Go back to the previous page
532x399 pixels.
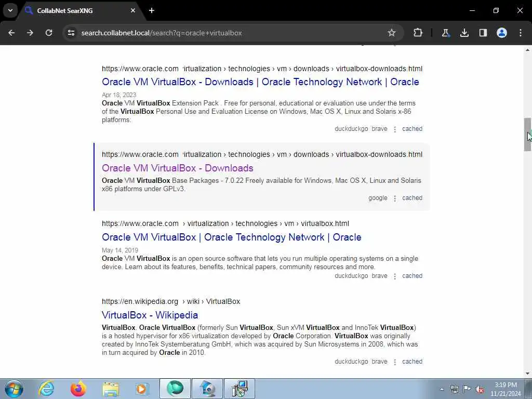(11, 33)
